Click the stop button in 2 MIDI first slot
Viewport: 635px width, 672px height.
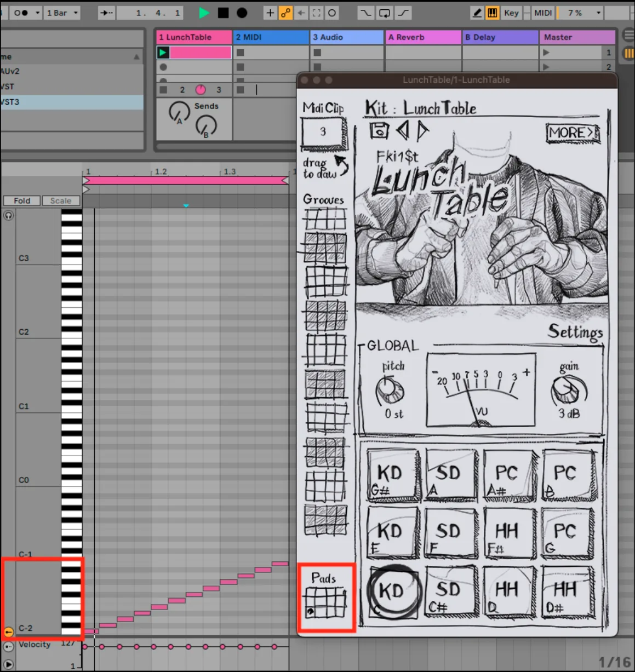click(241, 53)
